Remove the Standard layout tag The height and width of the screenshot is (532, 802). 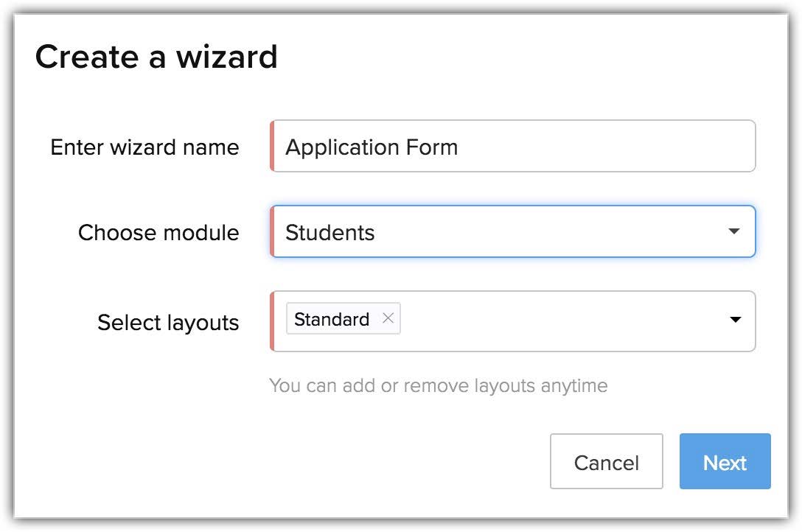[388, 319]
